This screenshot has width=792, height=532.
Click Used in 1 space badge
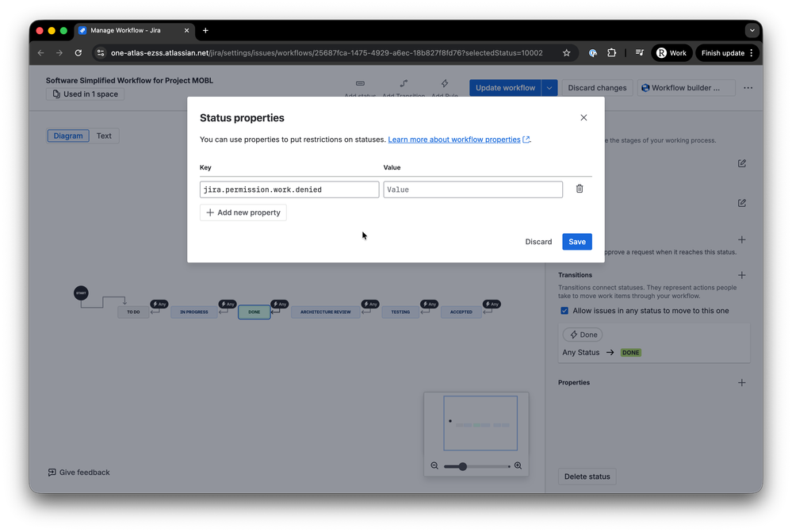click(86, 94)
